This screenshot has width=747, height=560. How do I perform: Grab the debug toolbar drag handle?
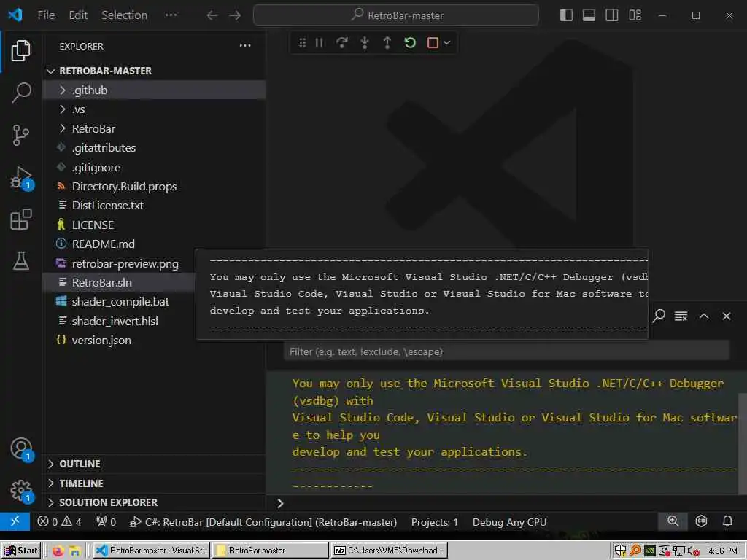(x=302, y=43)
